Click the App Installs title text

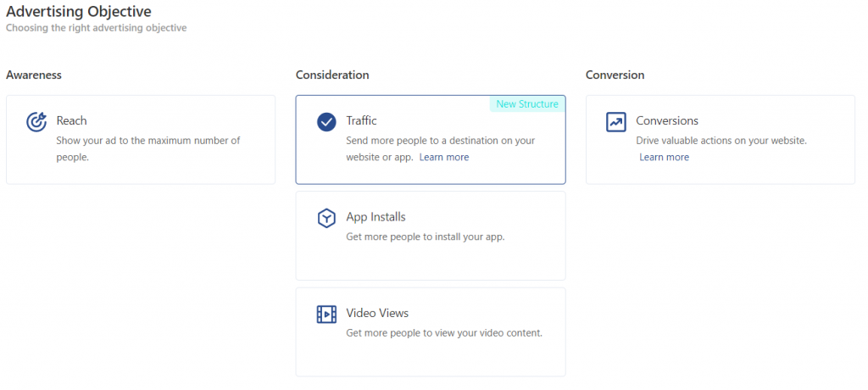click(x=376, y=217)
